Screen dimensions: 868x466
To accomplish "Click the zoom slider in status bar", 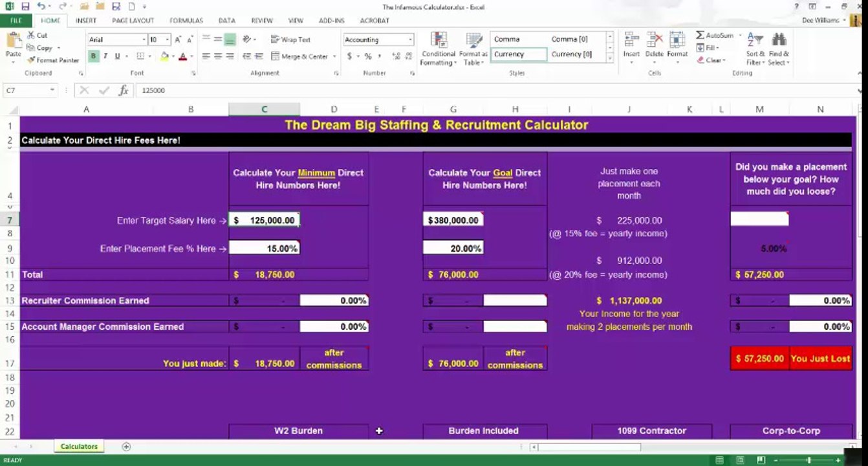I will (808, 460).
